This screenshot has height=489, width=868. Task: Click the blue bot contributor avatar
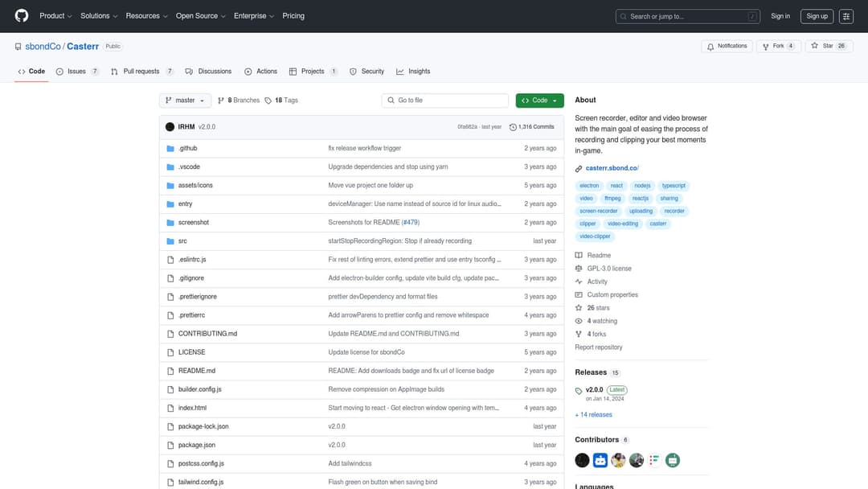click(x=600, y=460)
